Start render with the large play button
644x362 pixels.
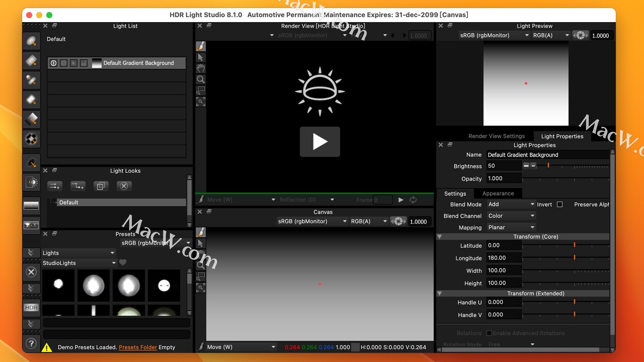click(x=320, y=141)
